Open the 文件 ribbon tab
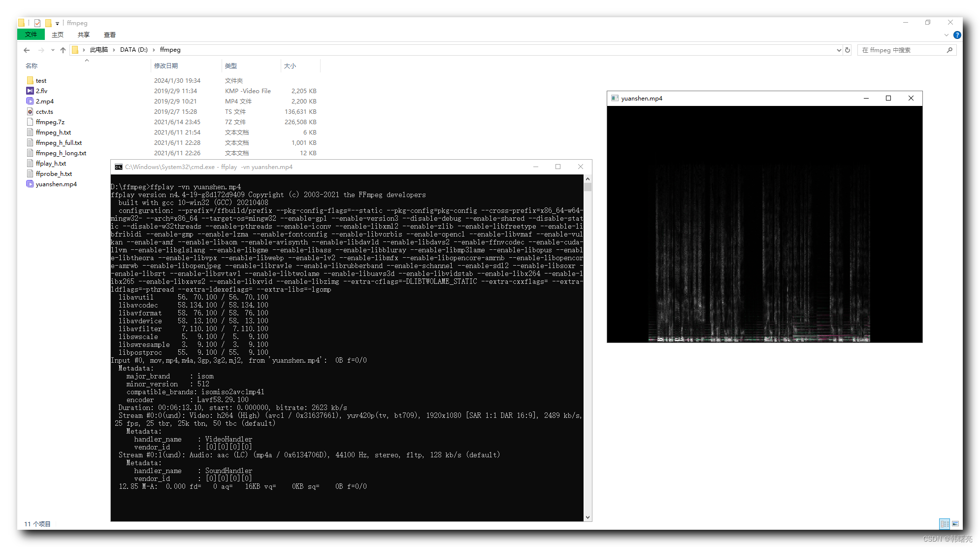980x547 pixels. click(31, 34)
